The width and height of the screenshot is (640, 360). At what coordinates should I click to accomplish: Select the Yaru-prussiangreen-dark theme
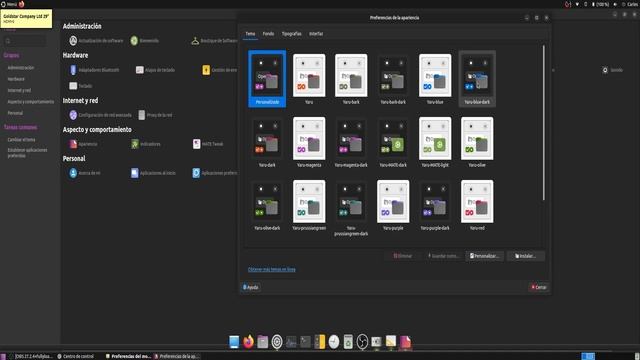point(351,208)
